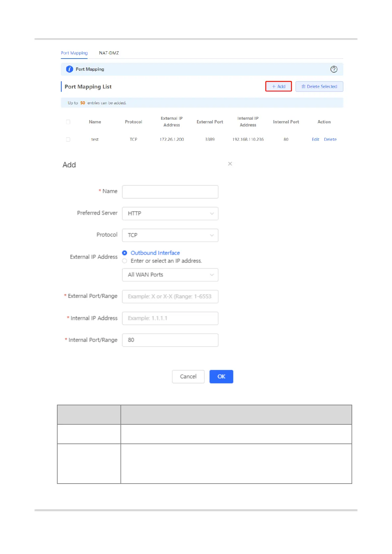Click the Delete Selected button

[x=319, y=87]
